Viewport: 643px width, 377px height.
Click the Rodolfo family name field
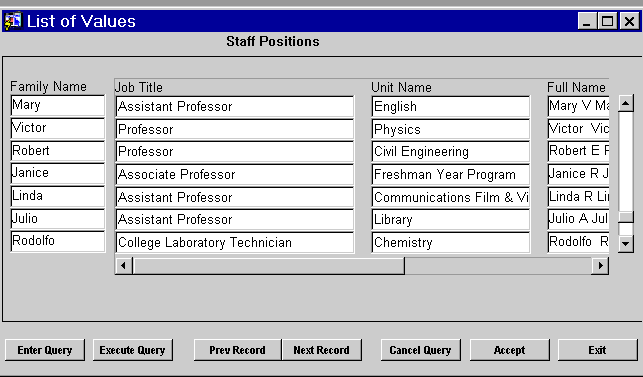58,241
